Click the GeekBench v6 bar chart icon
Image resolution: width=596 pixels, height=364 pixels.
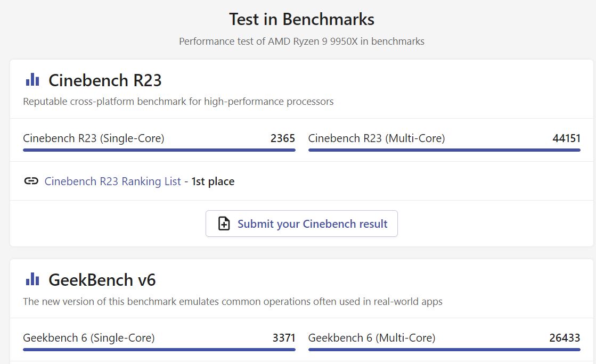pos(32,279)
